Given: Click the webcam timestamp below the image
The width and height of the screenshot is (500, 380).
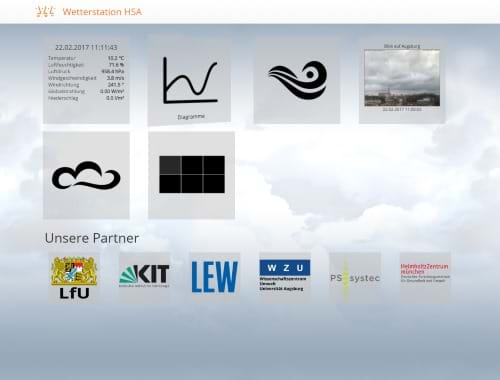Looking at the screenshot, I should pos(402,109).
